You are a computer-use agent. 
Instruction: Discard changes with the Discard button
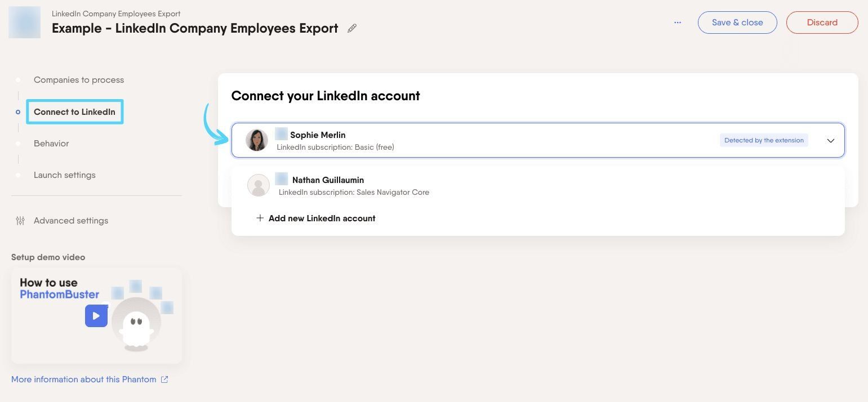tap(822, 23)
